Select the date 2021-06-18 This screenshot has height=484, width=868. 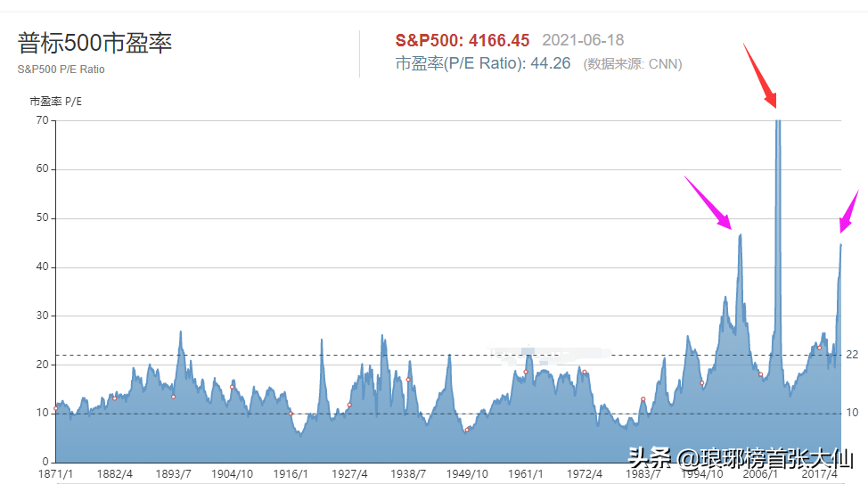click(583, 40)
